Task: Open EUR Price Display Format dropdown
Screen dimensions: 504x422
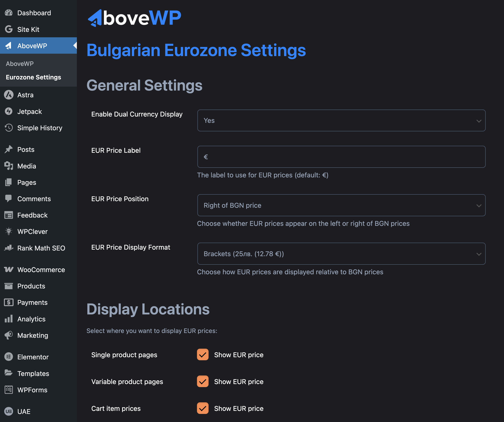Action: pos(341,254)
